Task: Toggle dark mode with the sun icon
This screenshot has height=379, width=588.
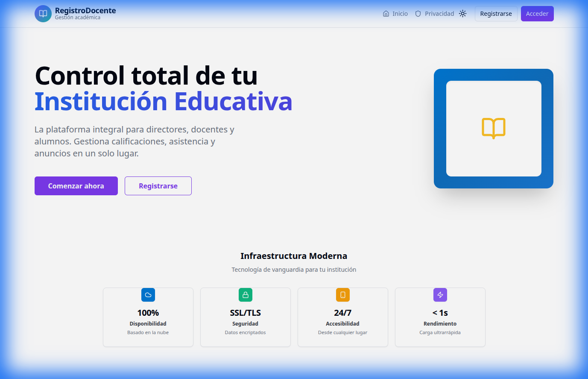Action: 462,13
